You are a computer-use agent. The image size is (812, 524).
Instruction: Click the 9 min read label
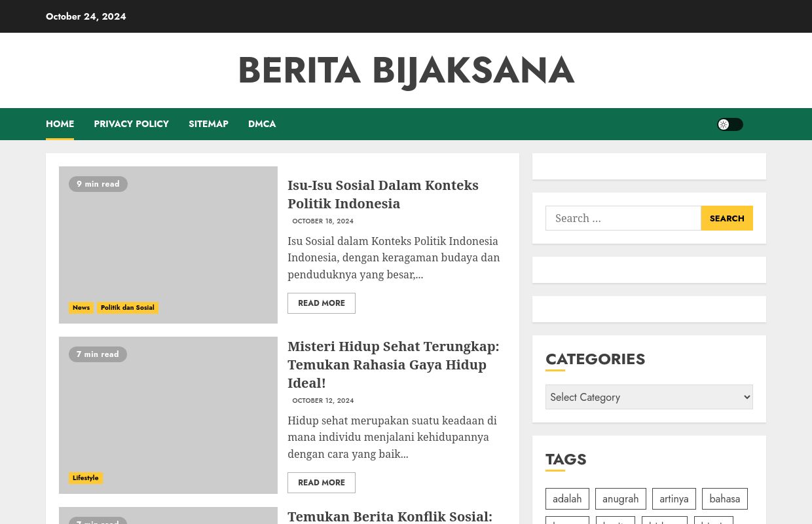[x=98, y=184]
